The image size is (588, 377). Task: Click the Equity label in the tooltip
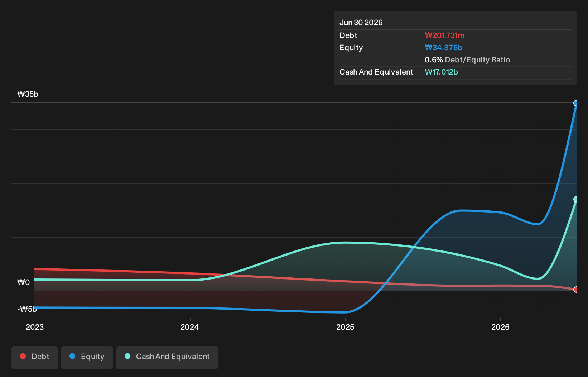click(351, 48)
